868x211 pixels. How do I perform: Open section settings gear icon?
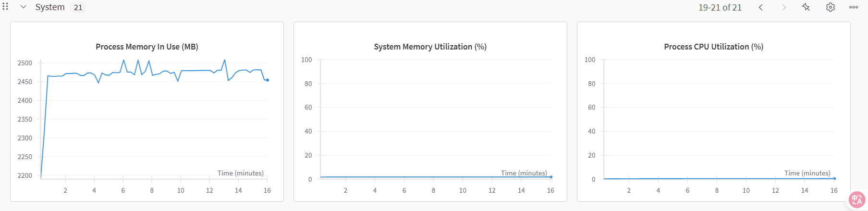[x=831, y=7]
